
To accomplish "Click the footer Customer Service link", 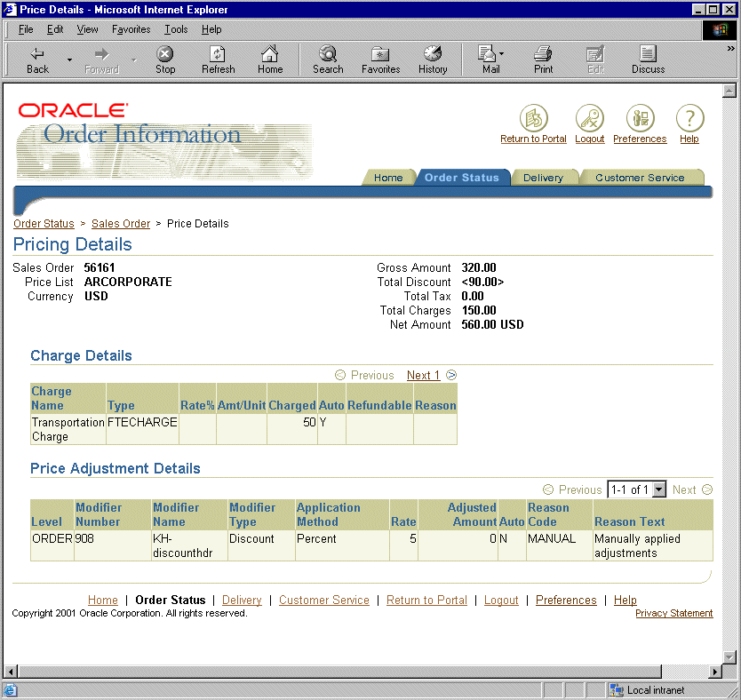I will 323,600.
